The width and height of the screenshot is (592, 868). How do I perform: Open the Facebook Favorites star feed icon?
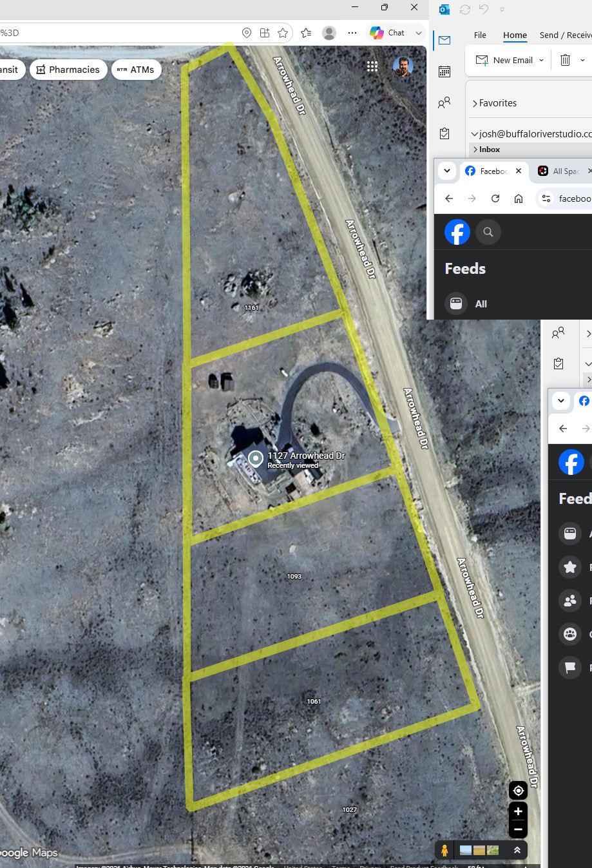[570, 567]
